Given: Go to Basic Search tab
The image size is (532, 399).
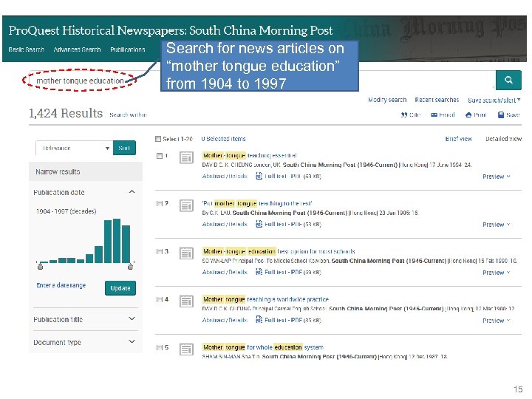Looking at the screenshot, I should (x=27, y=50).
